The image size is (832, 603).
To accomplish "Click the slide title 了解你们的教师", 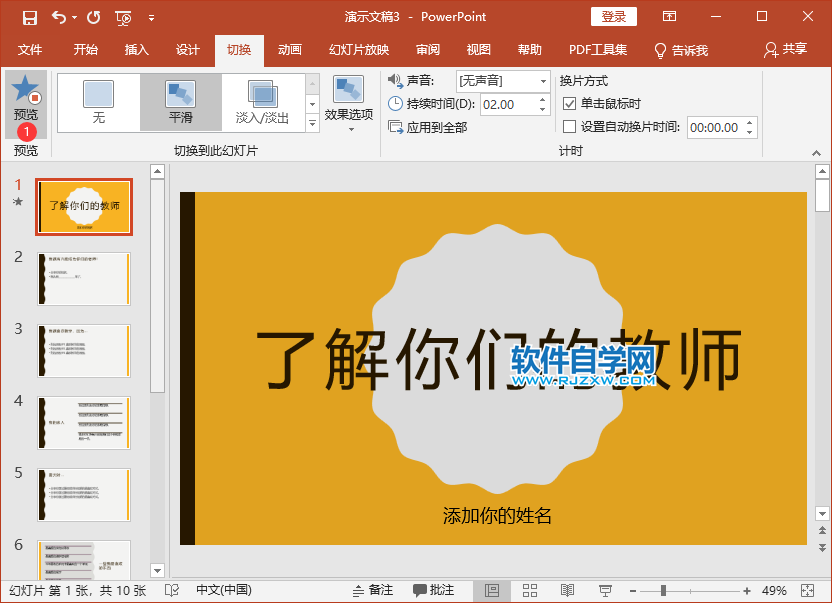I will [x=498, y=359].
